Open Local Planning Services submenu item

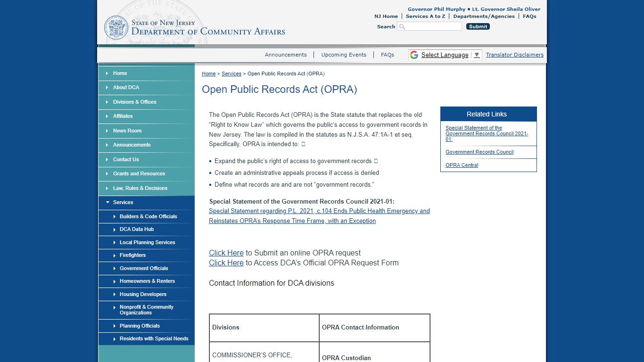[x=146, y=242]
